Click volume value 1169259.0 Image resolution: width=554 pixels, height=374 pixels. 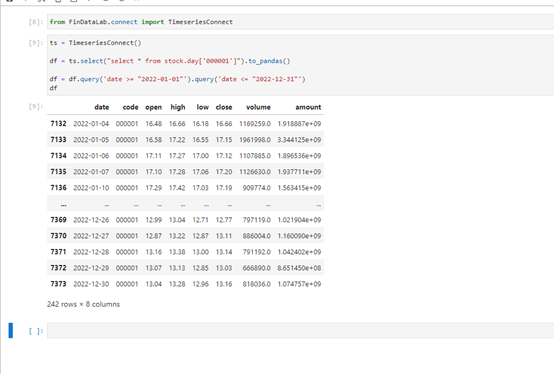click(x=255, y=124)
